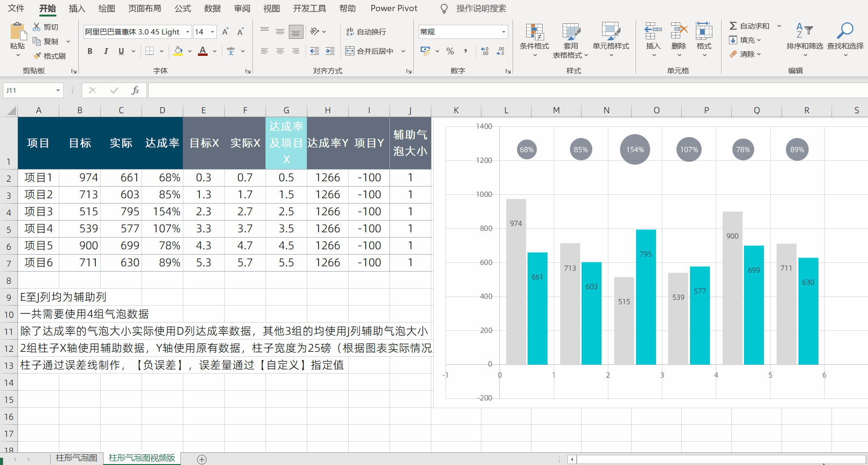This screenshot has width=868, height=465.
Task: Click the Delete cells (删除) icon
Action: coord(679,31)
